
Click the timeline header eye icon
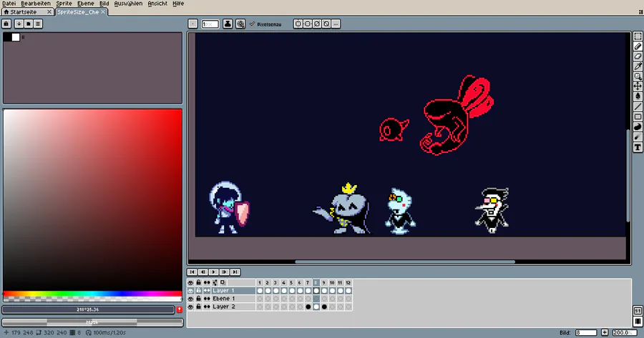pyautogui.click(x=190, y=283)
